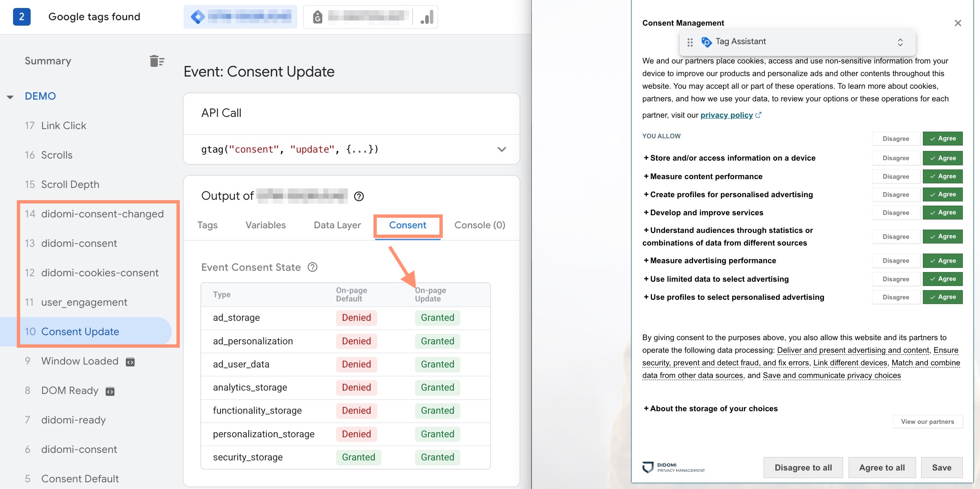Click the code icon next to Window Loaded

click(x=130, y=362)
